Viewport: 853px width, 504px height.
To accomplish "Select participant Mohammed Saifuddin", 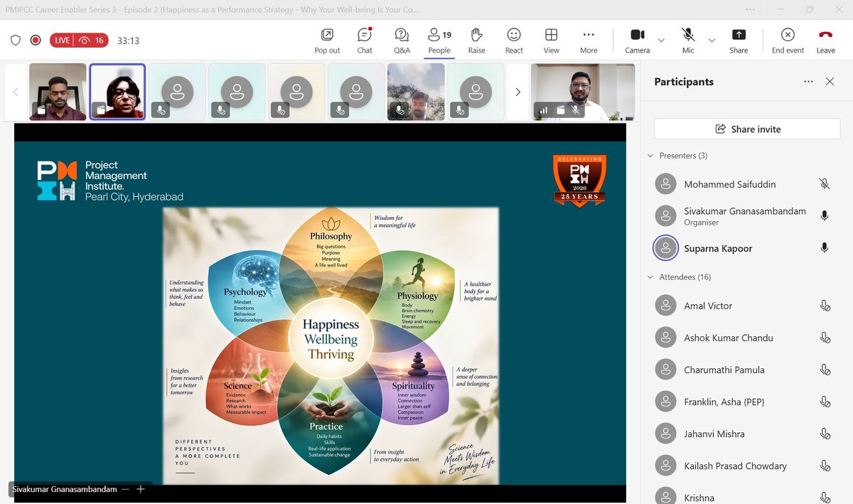I will 746,184.
